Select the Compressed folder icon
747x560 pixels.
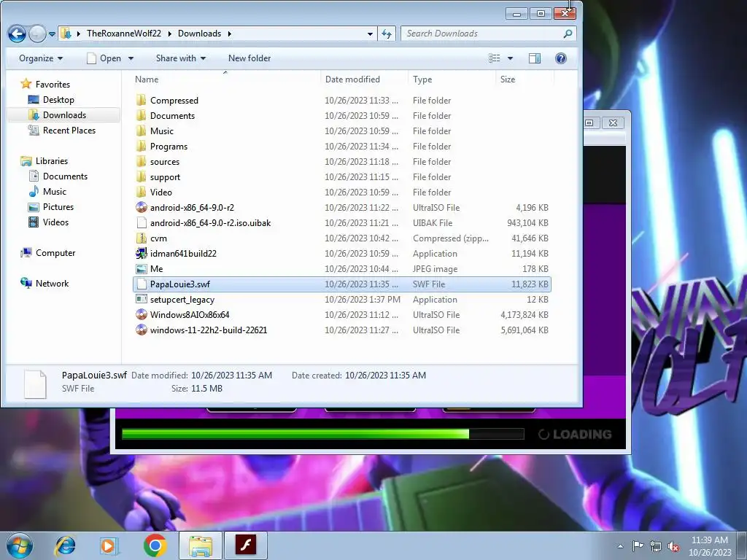[x=141, y=101]
